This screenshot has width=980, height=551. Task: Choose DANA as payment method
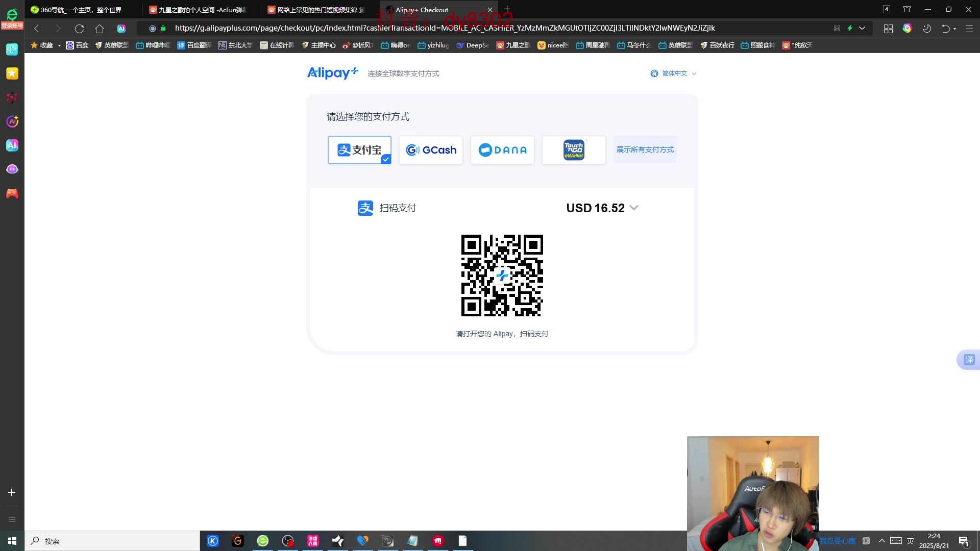tap(502, 150)
